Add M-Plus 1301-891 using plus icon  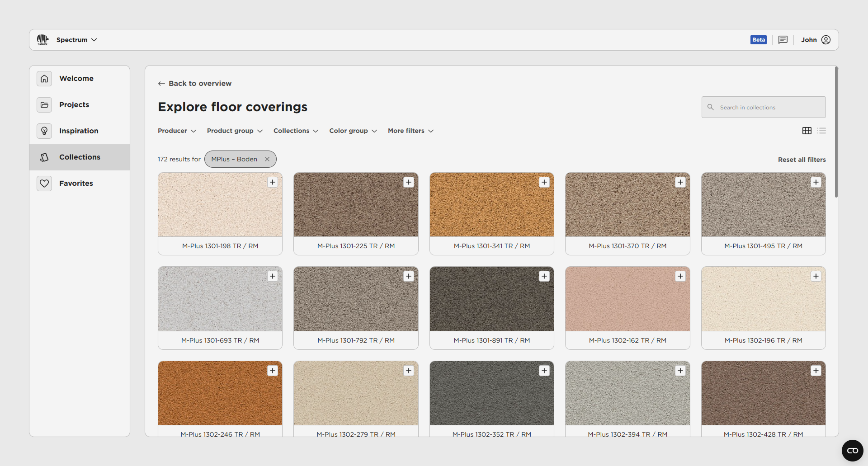point(544,276)
